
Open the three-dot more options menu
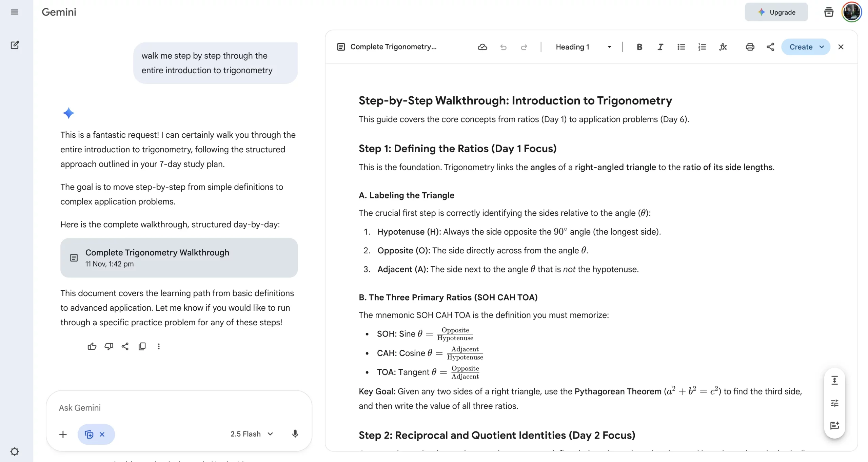(159, 346)
